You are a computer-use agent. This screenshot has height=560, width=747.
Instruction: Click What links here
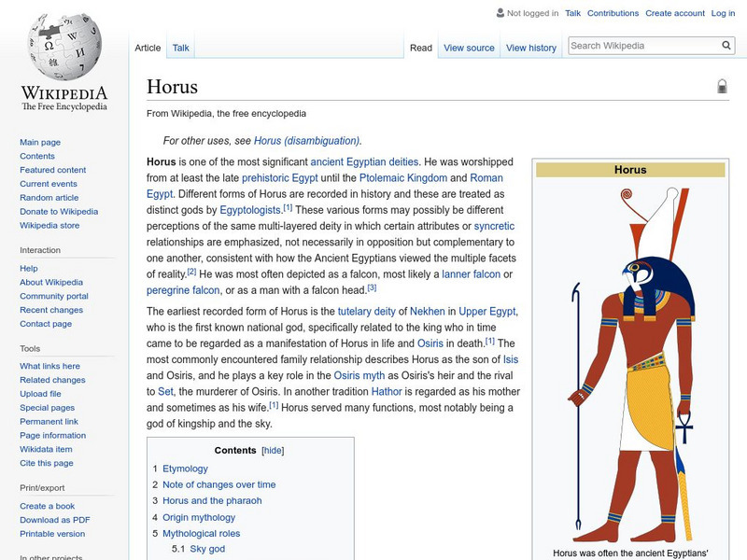[49, 366]
